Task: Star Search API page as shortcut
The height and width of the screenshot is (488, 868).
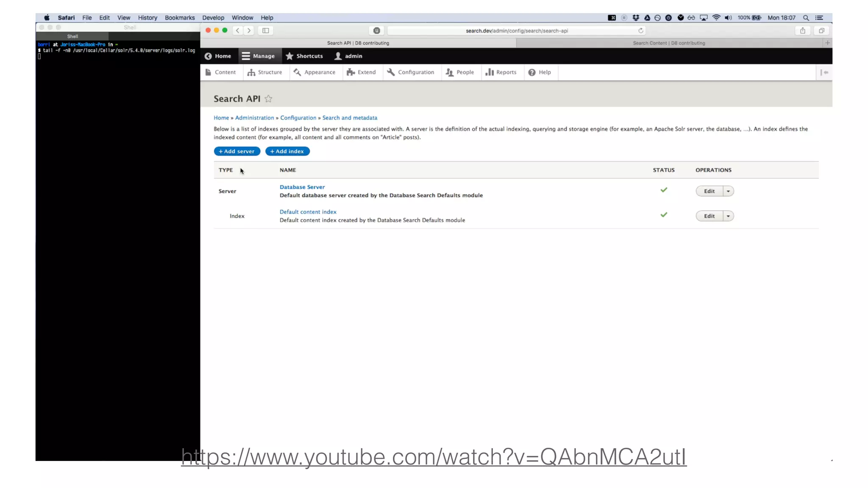Action: (x=268, y=99)
